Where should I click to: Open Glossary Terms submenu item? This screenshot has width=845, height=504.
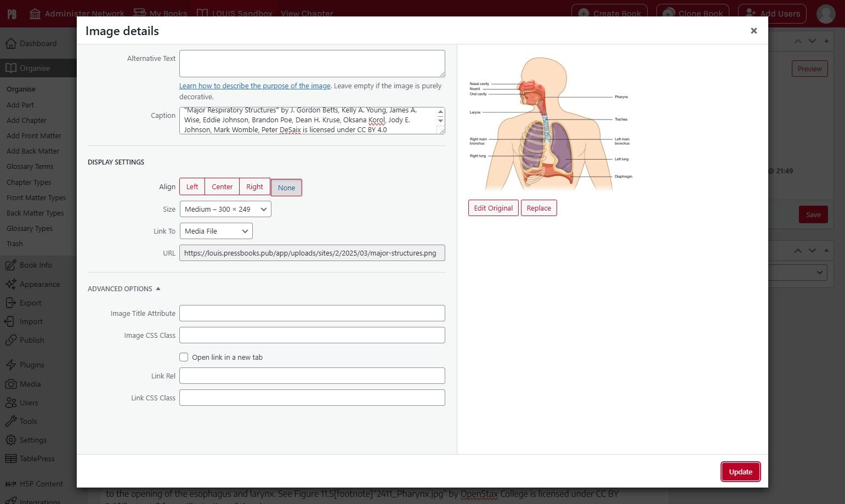click(30, 166)
